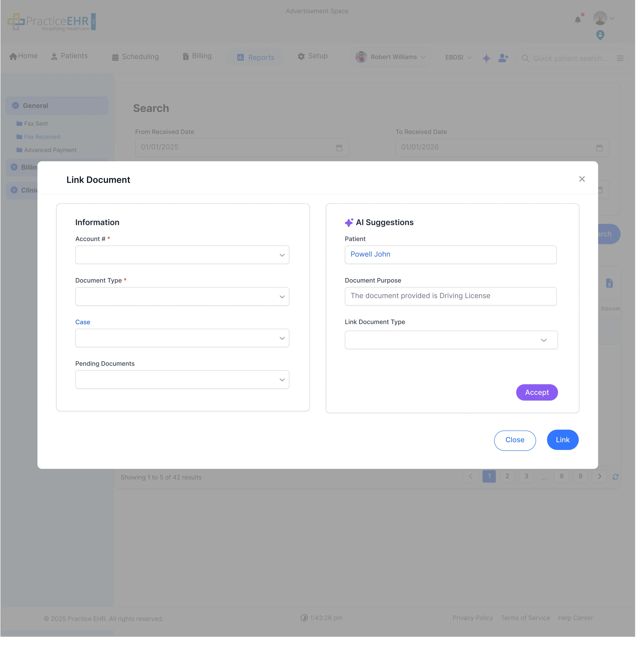The height and width of the screenshot is (672, 636).
Task: Open advanced search filter options icon
Action: point(620,58)
